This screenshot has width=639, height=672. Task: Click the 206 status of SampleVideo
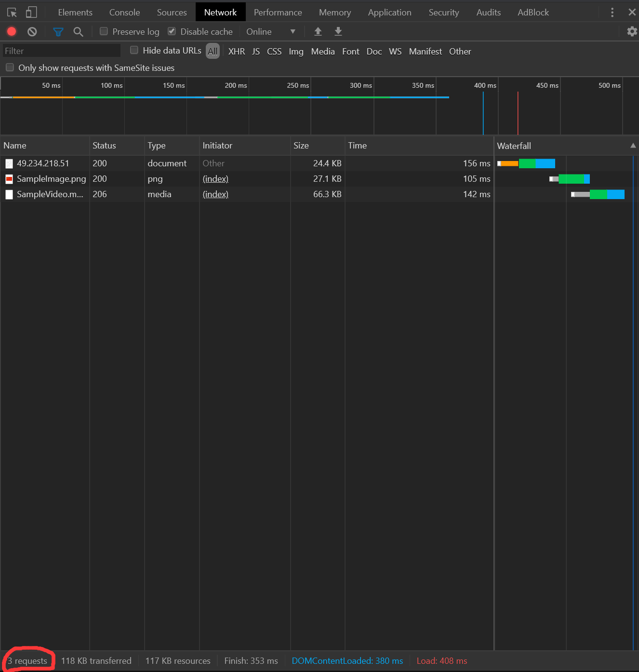tap(100, 194)
